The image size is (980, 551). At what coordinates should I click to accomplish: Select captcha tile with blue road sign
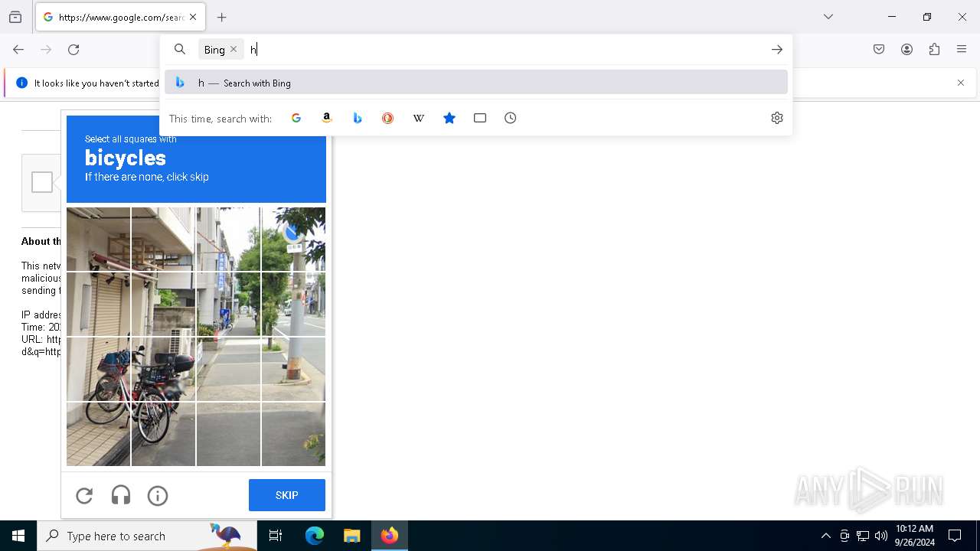point(293,239)
